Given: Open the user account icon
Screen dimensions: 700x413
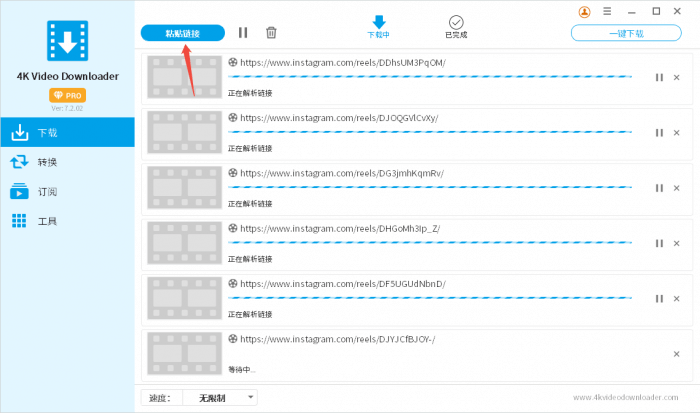Looking at the screenshot, I should click(584, 12).
